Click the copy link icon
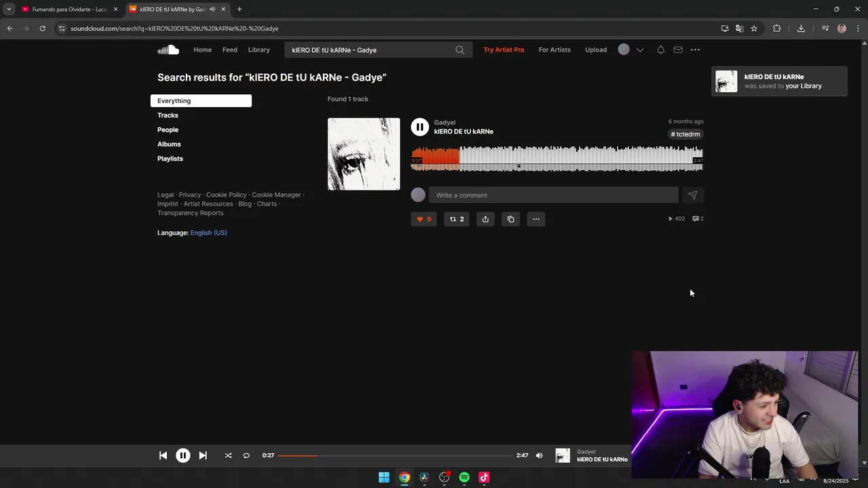The image size is (868, 488). tap(511, 219)
